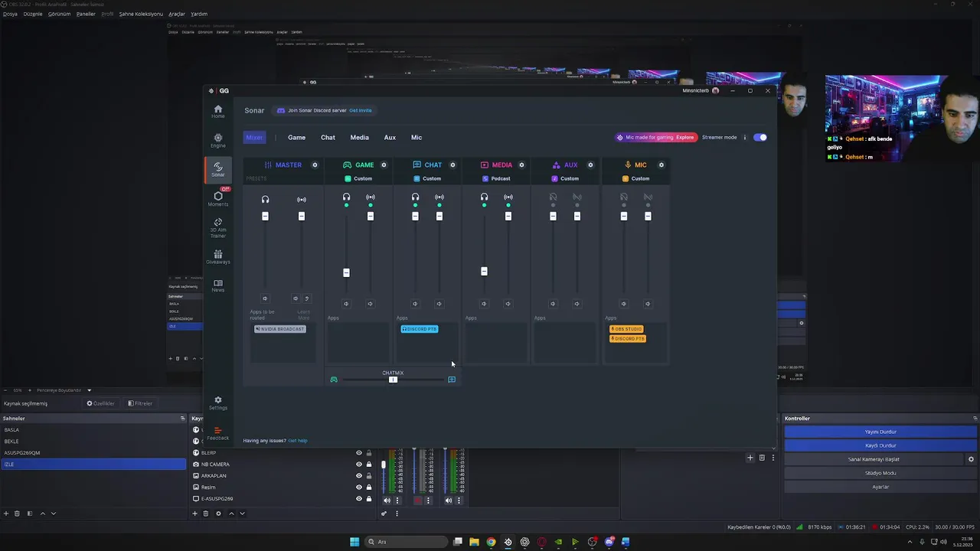Click the Get help link
This screenshot has height=551, width=980.
tap(297, 441)
